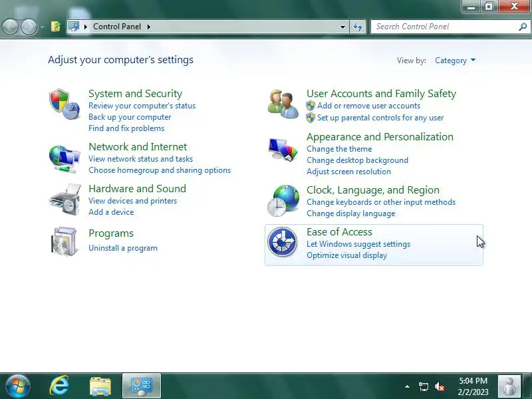This screenshot has width=532, height=399.
Task: Click the Back navigation arrow button
Action: (x=10, y=27)
